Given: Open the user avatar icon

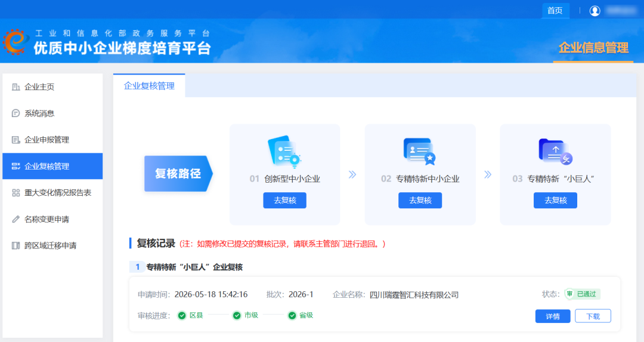Looking at the screenshot, I should coord(595,11).
